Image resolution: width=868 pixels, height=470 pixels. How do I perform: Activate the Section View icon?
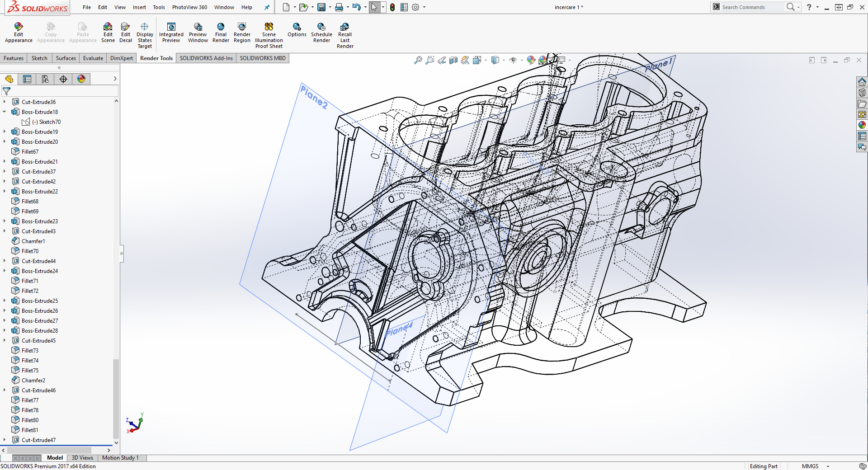[x=453, y=60]
